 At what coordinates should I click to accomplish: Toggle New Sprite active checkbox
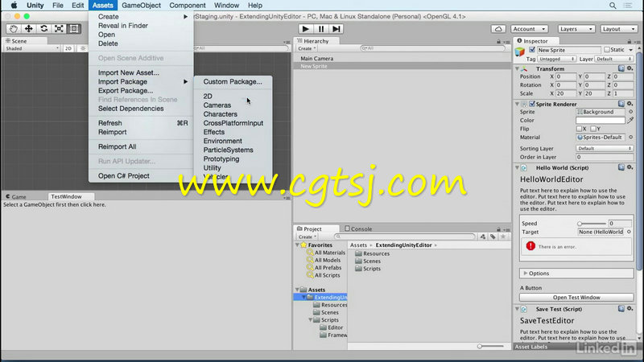[x=532, y=50]
